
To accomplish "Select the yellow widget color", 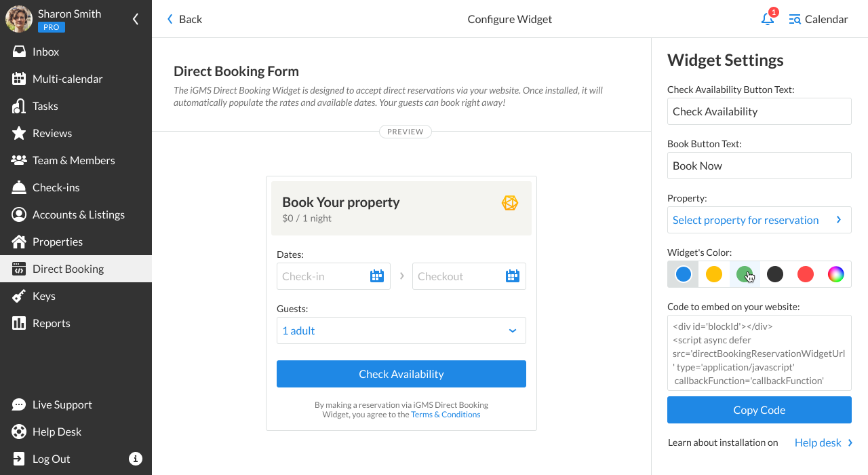I will point(714,274).
